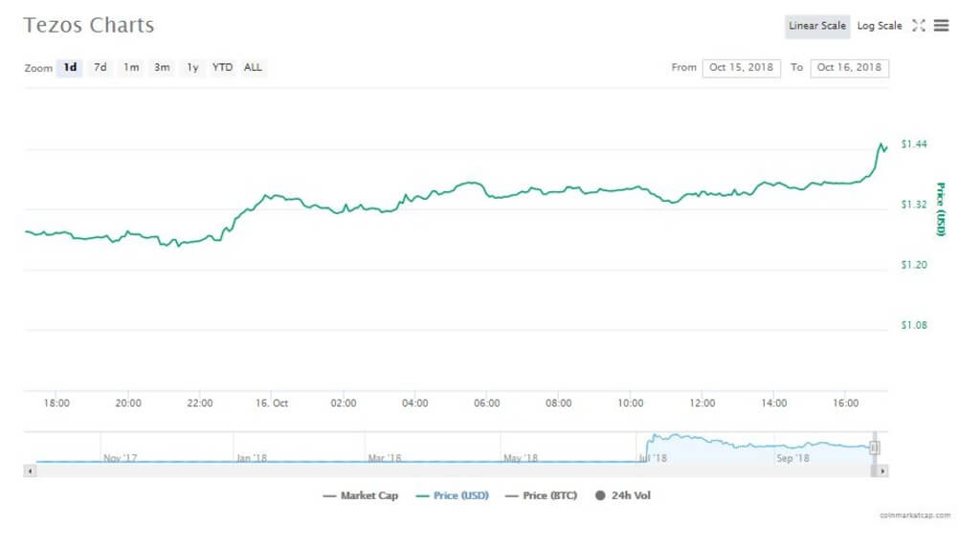Set zoom to 1m

pyautogui.click(x=131, y=68)
